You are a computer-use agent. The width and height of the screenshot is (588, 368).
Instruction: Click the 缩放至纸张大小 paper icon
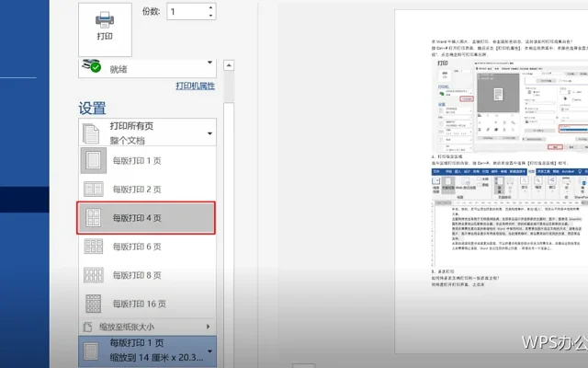tap(87, 327)
